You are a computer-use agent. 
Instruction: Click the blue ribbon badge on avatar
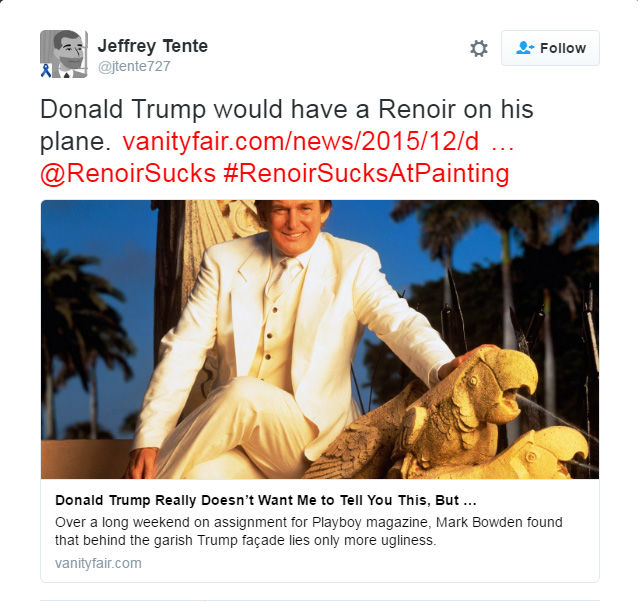[46, 70]
